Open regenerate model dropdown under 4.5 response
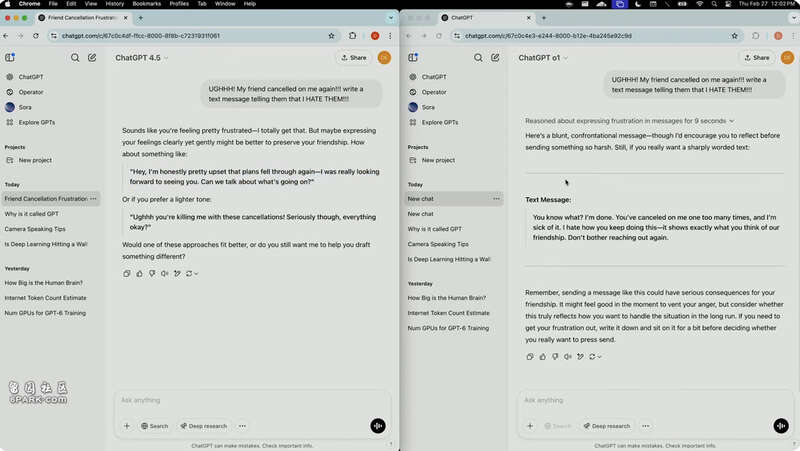The width and height of the screenshot is (800, 451). pos(192,273)
